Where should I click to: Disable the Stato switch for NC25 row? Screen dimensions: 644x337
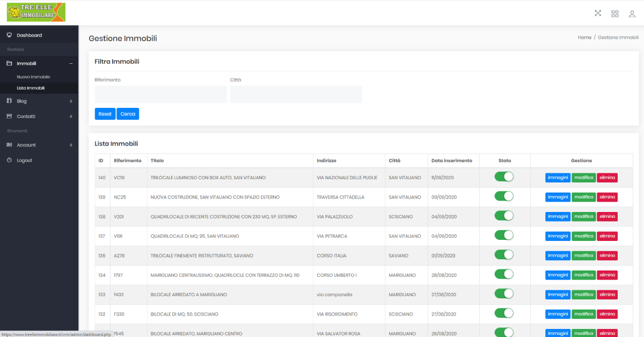(504, 196)
